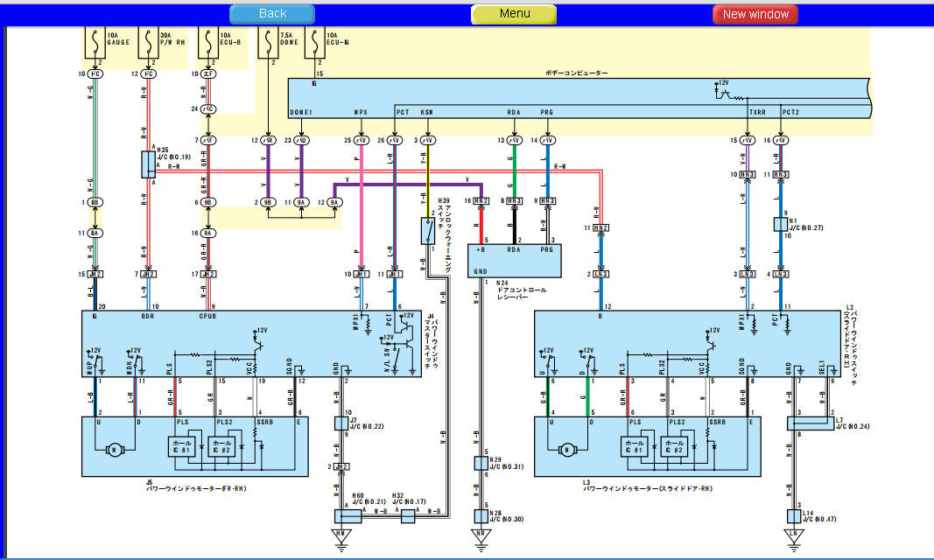Select the 30A P/W RH fuse symbol
The image size is (934, 560).
148,42
